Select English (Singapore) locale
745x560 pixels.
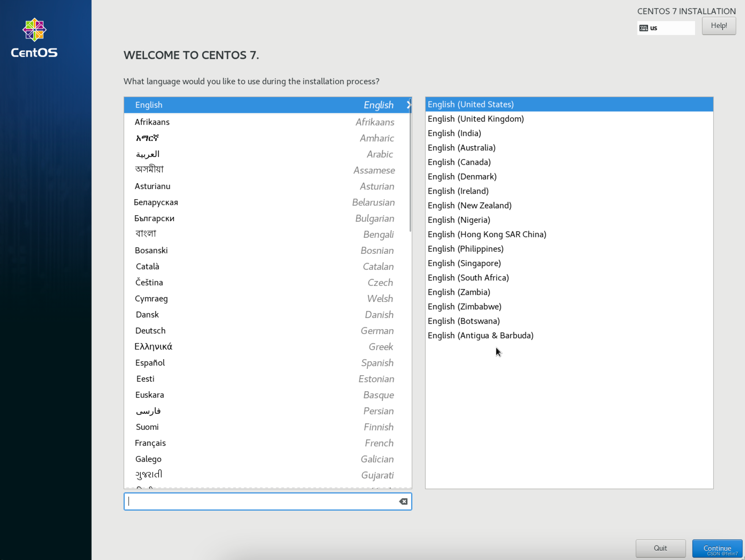[x=569, y=263]
